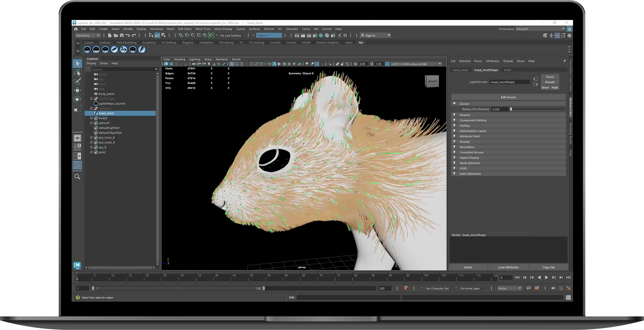Open the Script Editor icon
Screen dimensions: 644x330
(x=568, y=297)
